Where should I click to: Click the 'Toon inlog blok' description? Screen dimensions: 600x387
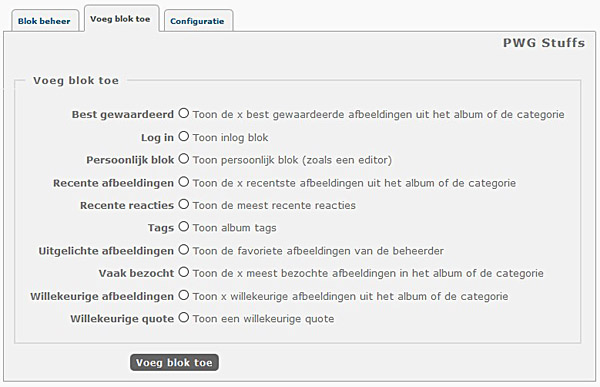click(230, 137)
